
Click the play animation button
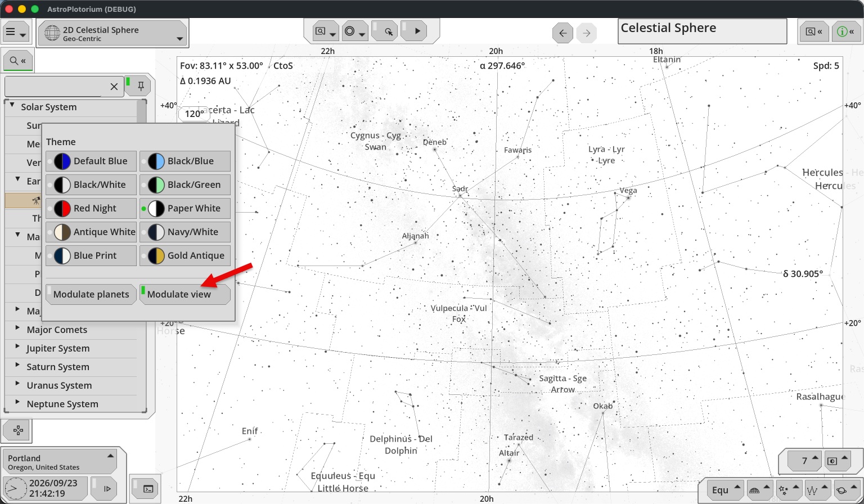[416, 31]
